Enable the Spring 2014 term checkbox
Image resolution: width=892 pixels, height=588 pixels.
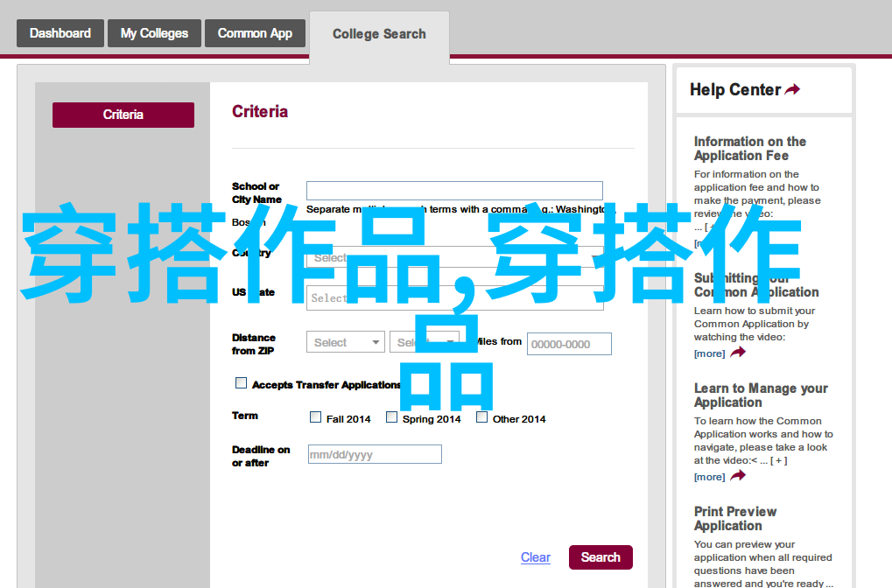392,417
